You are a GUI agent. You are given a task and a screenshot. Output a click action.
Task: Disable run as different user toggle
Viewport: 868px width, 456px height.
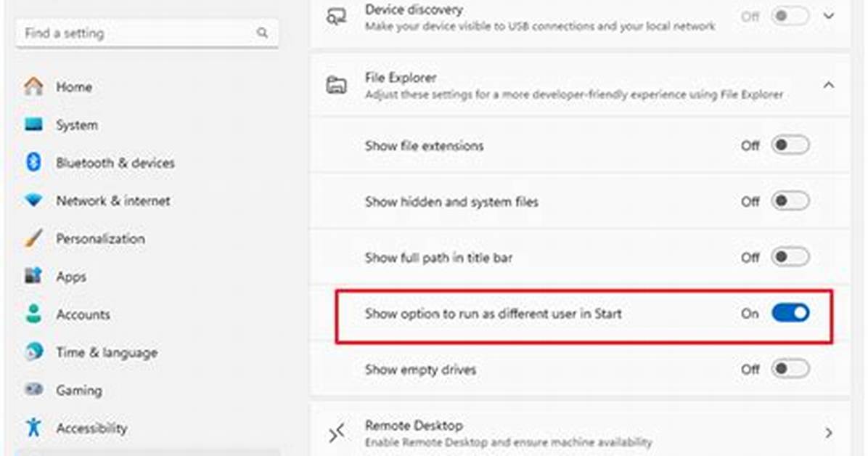click(790, 313)
